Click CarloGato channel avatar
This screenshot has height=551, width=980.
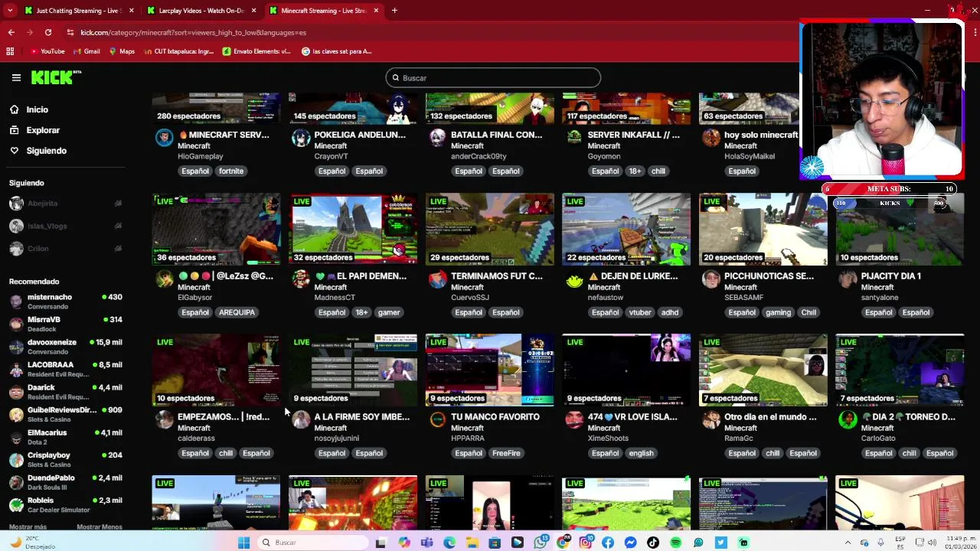tap(848, 419)
